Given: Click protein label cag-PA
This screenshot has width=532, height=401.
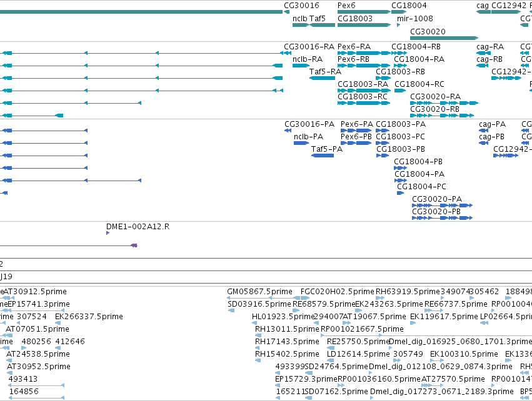Looking at the screenshot, I should [493, 124].
